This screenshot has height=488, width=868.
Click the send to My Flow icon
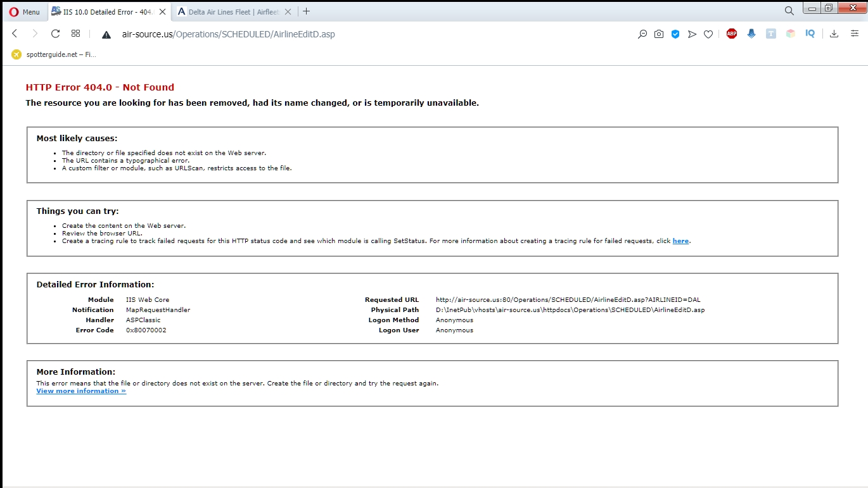pyautogui.click(x=692, y=34)
